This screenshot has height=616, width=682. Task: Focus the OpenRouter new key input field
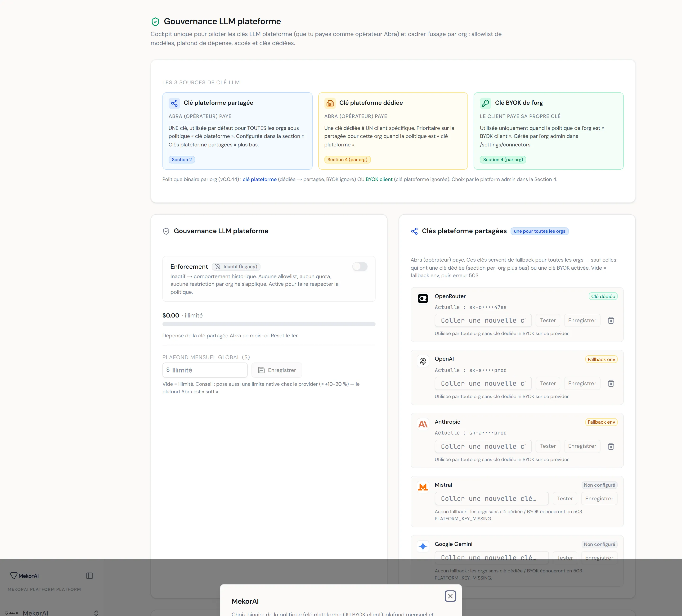pos(483,321)
